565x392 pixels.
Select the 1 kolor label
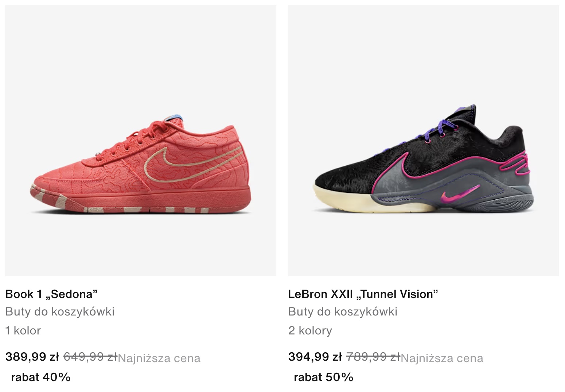(x=23, y=330)
